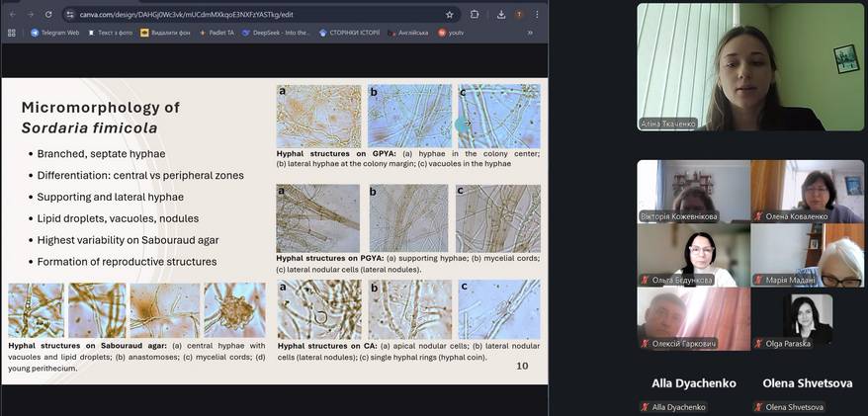Viewport: 868px width, 416px height.
Task: Open the youtv bookmark
Action: click(451, 33)
